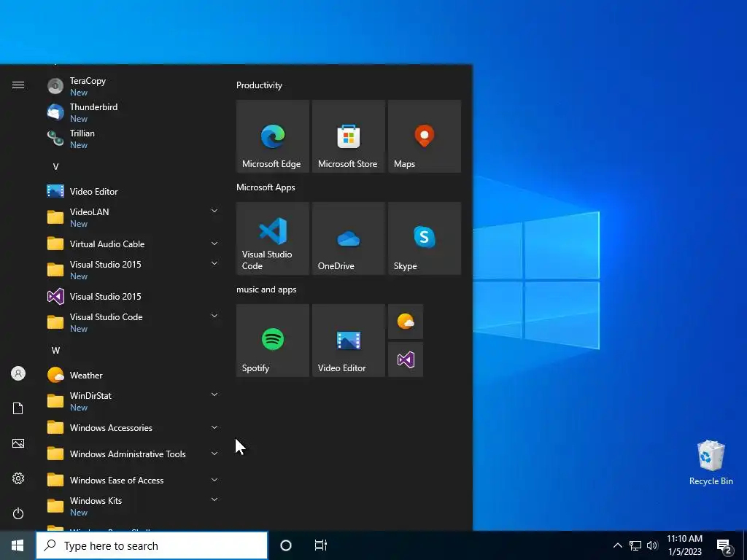This screenshot has height=560, width=747.
Task: Click the Power icon in Start sidebar
Action: point(18,513)
